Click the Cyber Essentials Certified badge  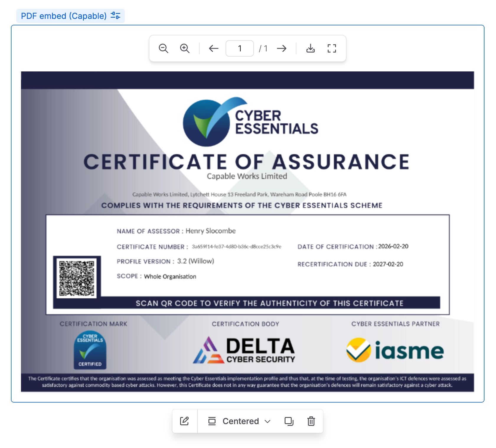[90, 350]
